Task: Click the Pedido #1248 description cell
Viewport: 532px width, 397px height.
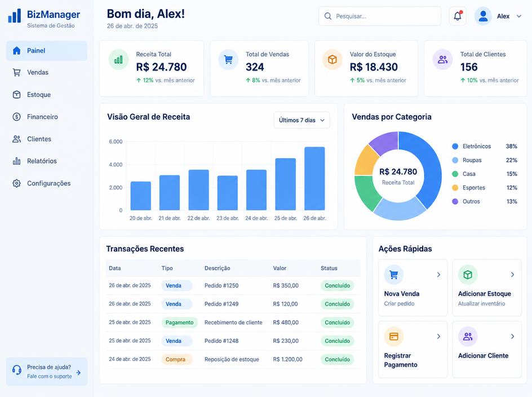Action: click(221, 341)
